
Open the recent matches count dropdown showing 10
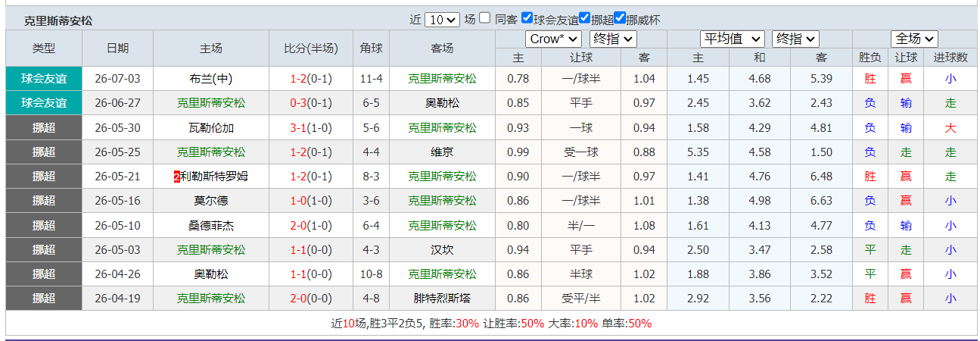[442, 20]
